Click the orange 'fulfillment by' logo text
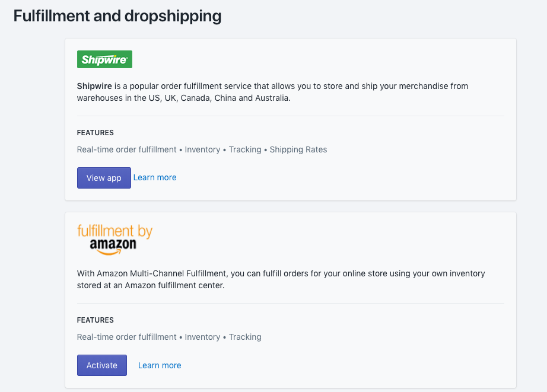This screenshot has height=392, width=547. click(x=115, y=231)
